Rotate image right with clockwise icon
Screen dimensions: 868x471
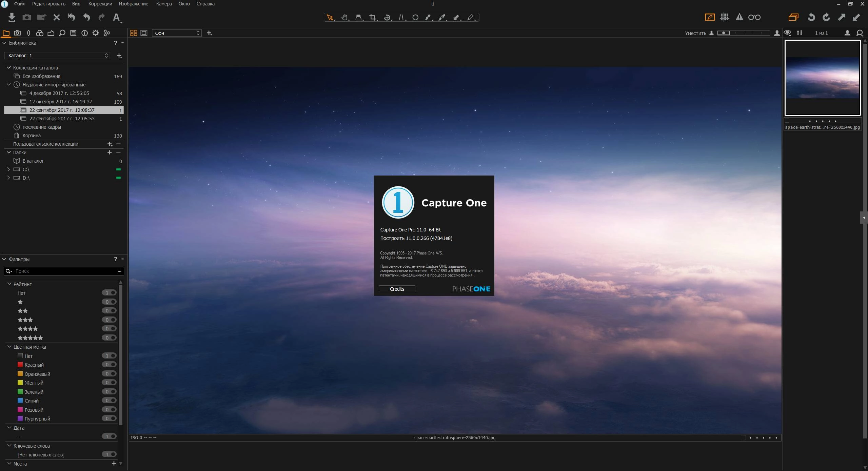pyautogui.click(x=826, y=17)
